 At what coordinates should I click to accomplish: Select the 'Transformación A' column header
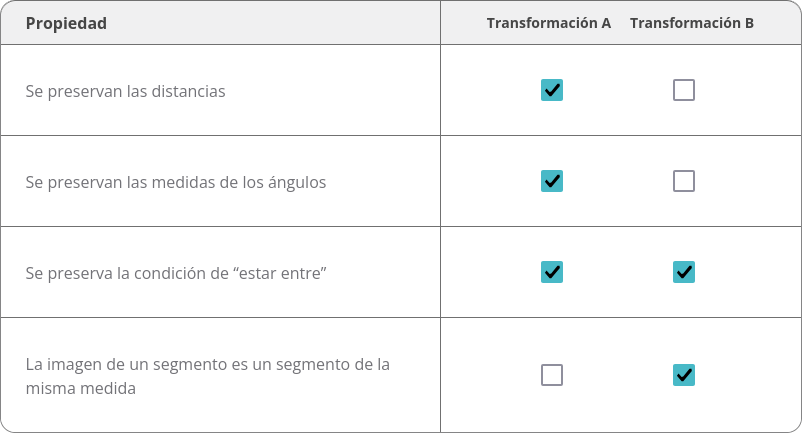[x=549, y=23]
